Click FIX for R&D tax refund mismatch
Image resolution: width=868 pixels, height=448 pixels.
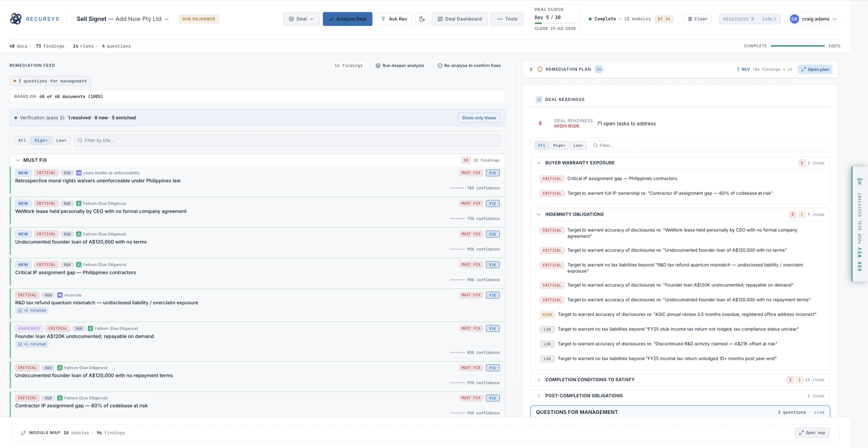pos(493,295)
